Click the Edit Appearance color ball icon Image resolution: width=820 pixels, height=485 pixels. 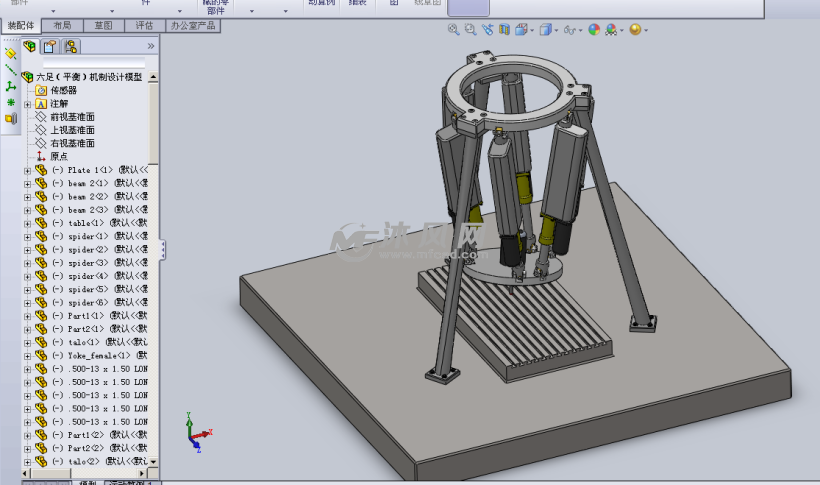tap(594, 30)
